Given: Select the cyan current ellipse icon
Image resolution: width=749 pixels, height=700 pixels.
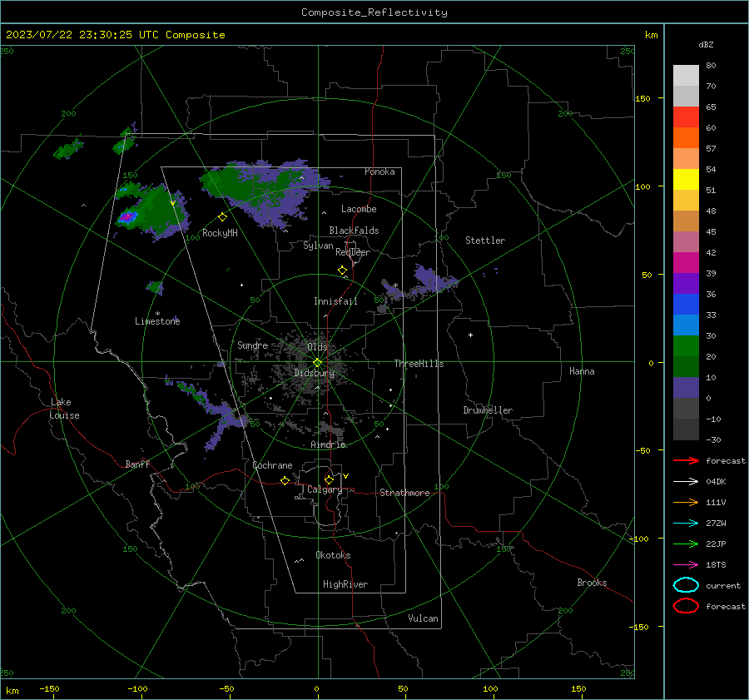Looking at the screenshot, I should tap(686, 585).
